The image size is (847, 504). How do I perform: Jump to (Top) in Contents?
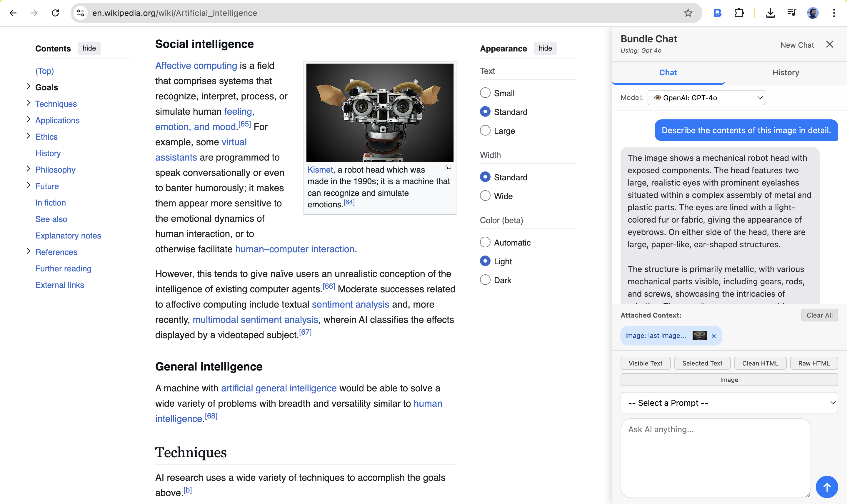click(44, 71)
